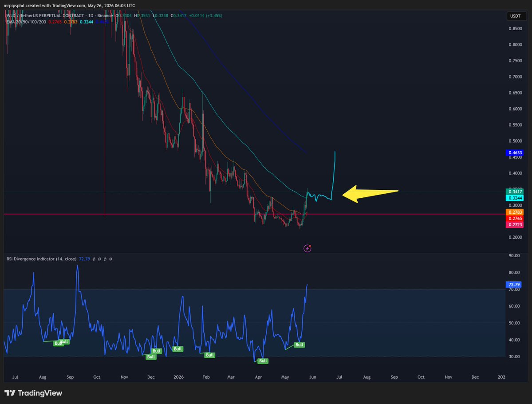This screenshot has height=404, width=532.
Task: Click the RSI legend value 72.79
Action: pyautogui.click(x=84, y=259)
